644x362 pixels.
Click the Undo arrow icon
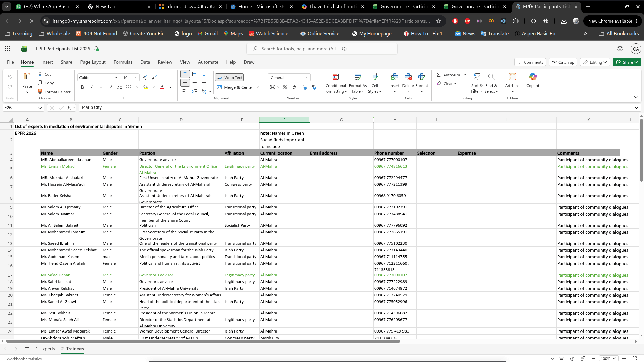pyautogui.click(x=10, y=77)
